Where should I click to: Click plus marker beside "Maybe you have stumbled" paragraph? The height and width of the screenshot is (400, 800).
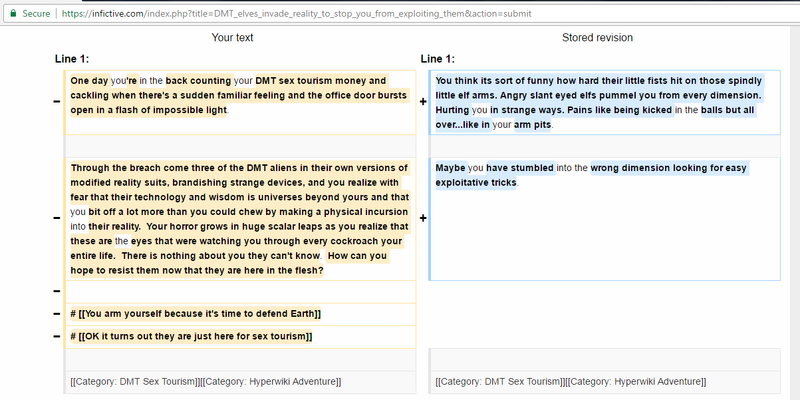(x=423, y=218)
